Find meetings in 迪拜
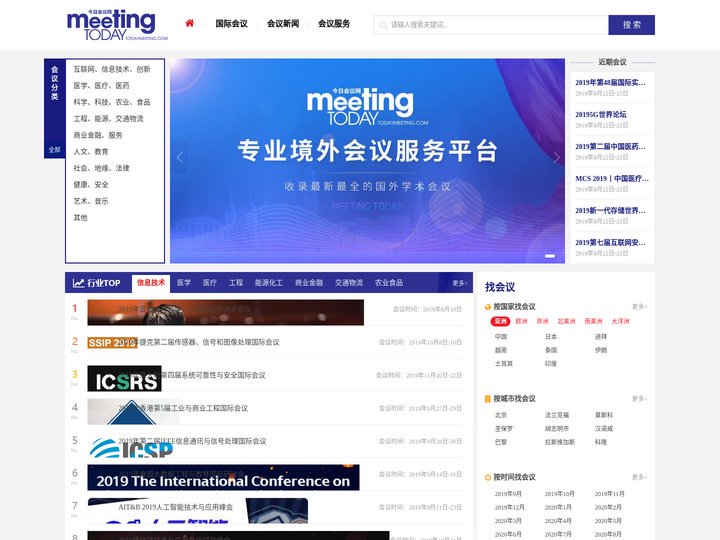720x540 pixels. (x=601, y=337)
